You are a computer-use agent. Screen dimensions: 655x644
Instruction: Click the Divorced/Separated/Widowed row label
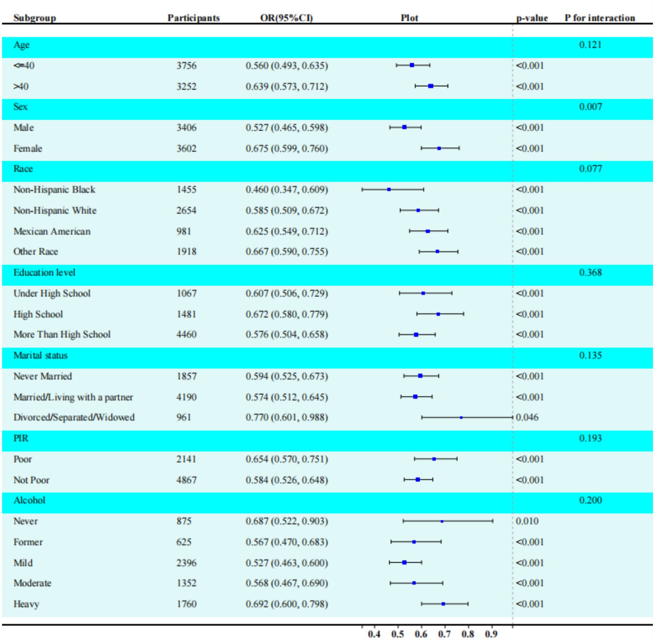tap(74, 417)
